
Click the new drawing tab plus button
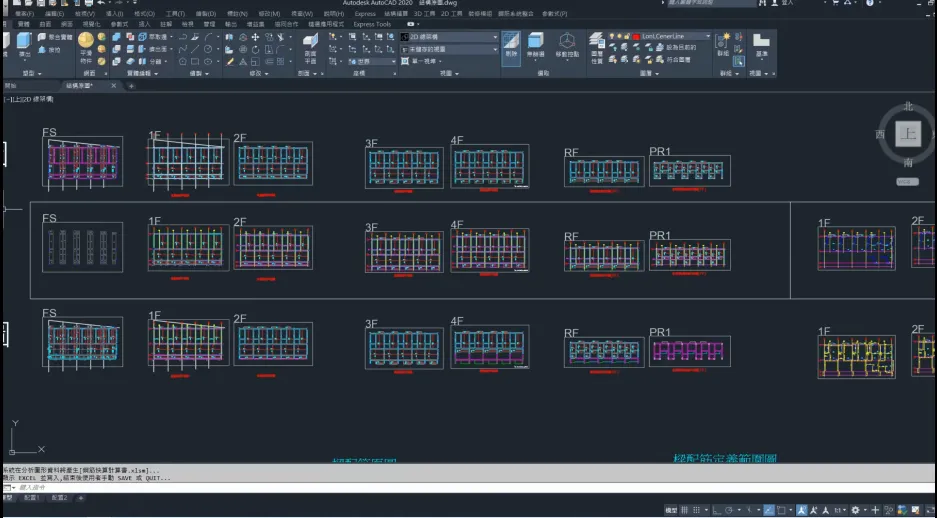131,86
